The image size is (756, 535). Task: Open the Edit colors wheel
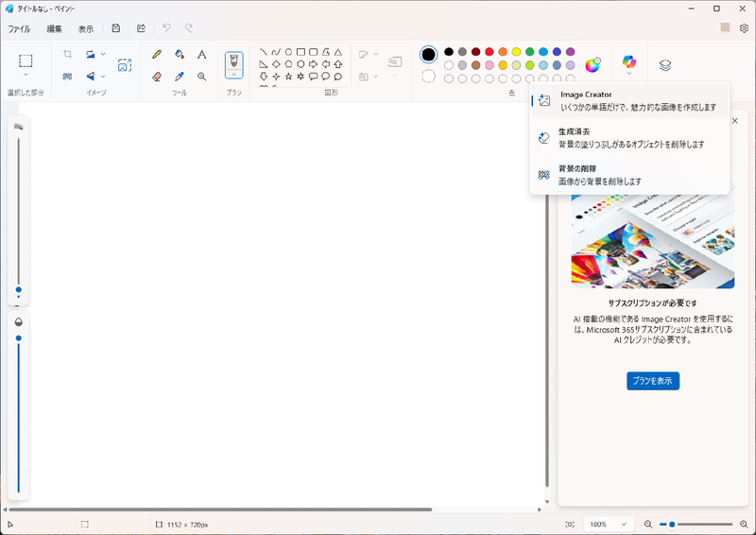[x=593, y=64]
